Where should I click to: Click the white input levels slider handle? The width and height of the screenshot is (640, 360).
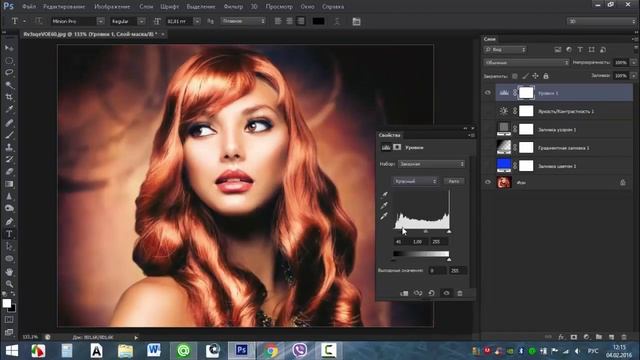[449, 231]
